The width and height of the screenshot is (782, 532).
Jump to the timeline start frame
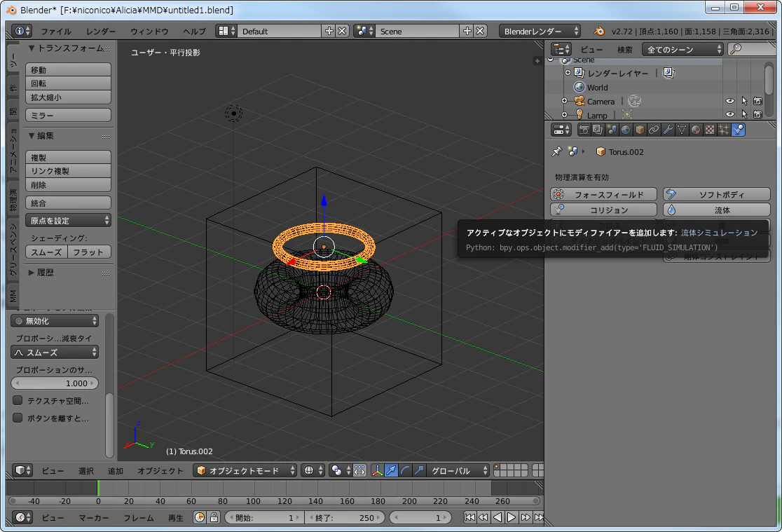tap(469, 517)
